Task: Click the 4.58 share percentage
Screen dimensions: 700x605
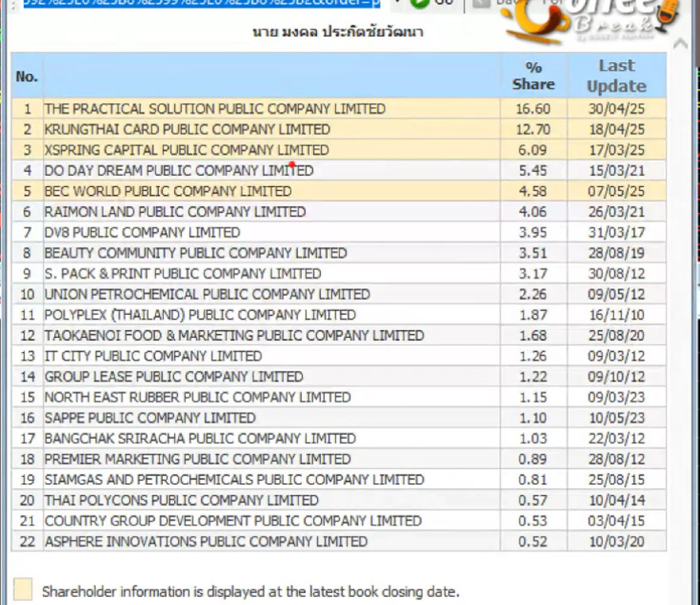Action: pos(532,191)
